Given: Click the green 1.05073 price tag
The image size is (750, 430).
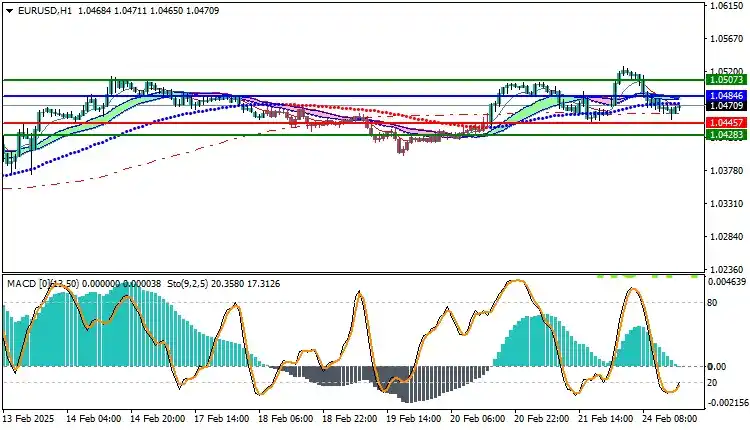Looking at the screenshot, I should (x=725, y=79).
